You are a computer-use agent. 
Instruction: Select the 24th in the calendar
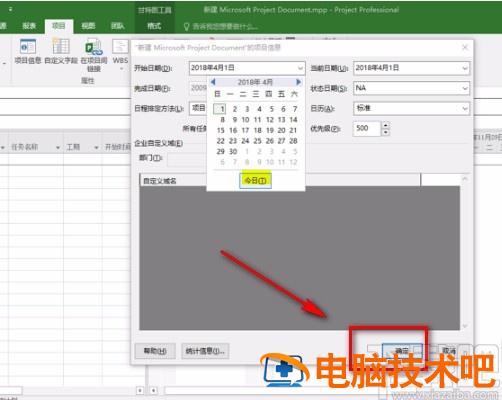pyautogui.click(x=245, y=141)
